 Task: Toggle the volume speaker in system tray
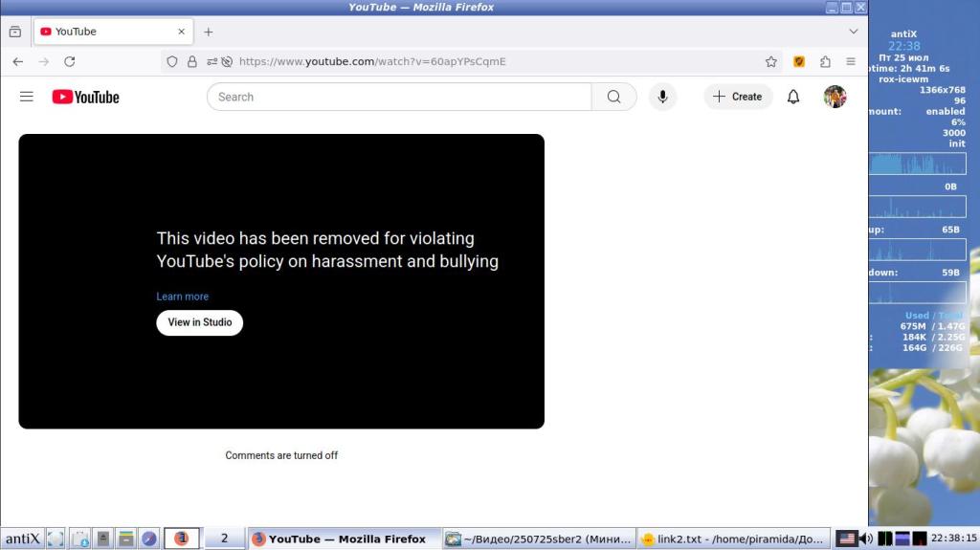866,539
